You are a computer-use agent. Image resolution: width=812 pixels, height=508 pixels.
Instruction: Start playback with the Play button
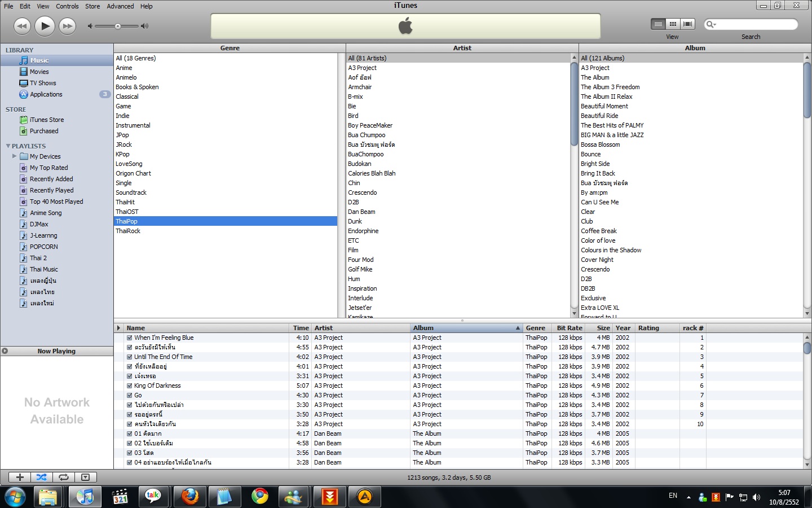pyautogui.click(x=45, y=25)
